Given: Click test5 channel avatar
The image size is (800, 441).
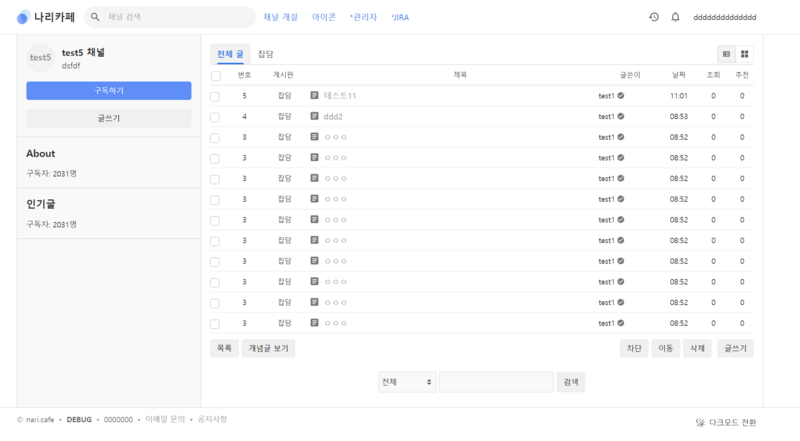Looking at the screenshot, I should click(x=40, y=58).
